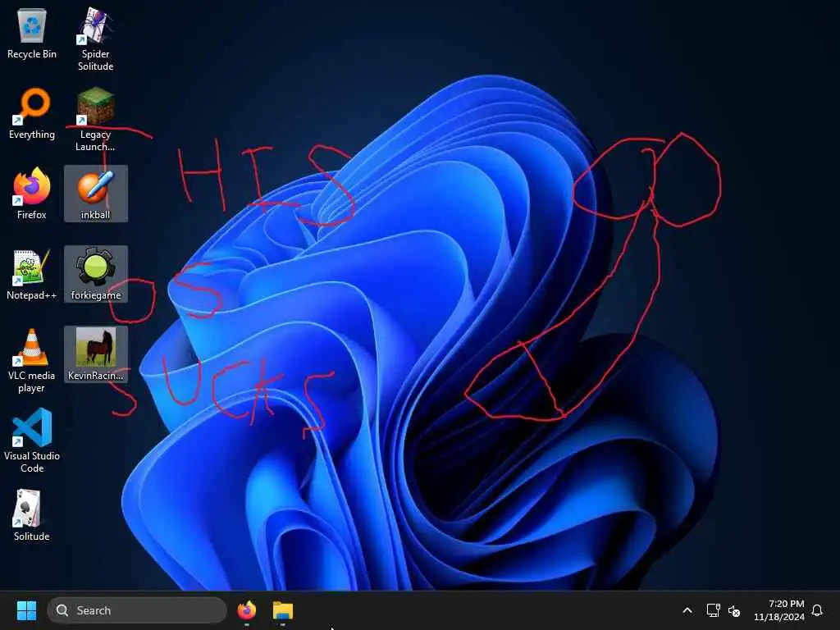Select the Legacy Launcher Minecraft icon

[x=95, y=120]
